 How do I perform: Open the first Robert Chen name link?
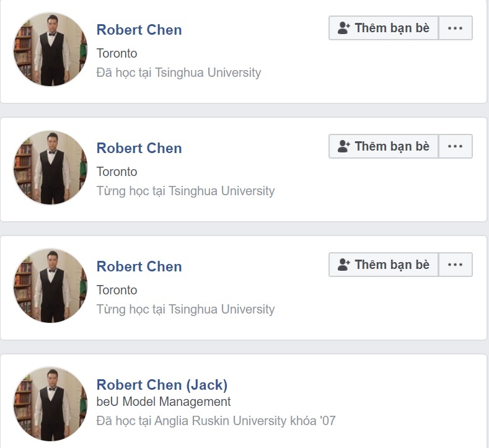tap(139, 30)
